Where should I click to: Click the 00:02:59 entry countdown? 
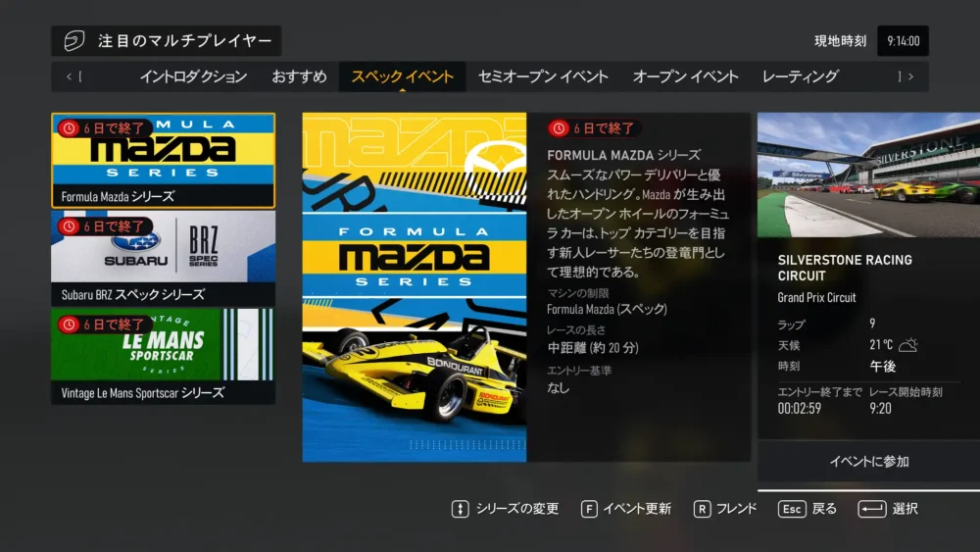point(800,409)
